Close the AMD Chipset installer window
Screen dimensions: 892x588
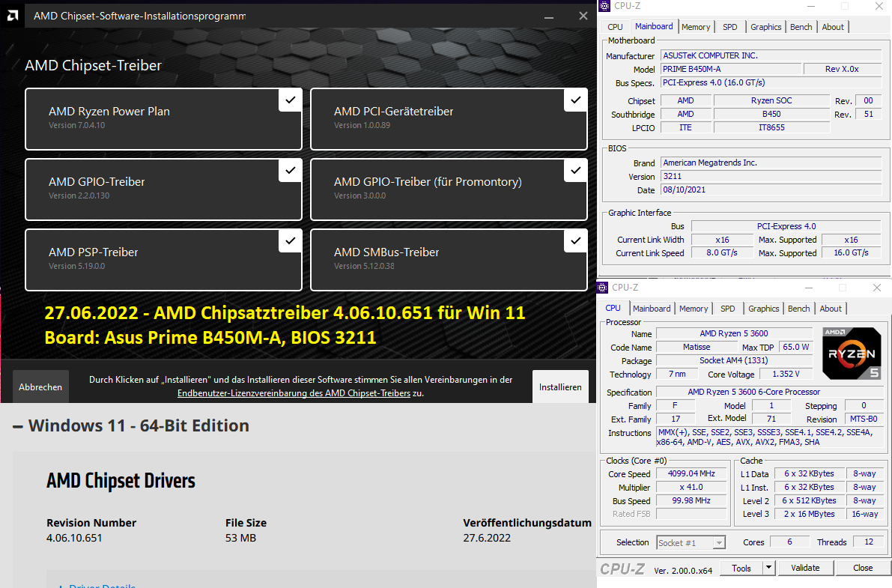coord(583,16)
